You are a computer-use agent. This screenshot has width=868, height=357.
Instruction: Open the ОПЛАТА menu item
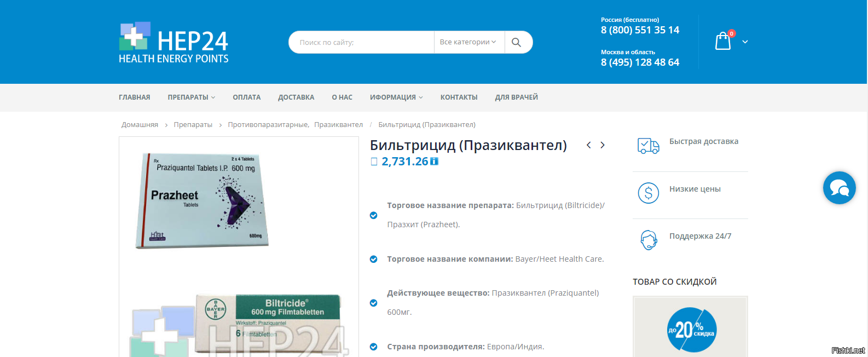[247, 97]
